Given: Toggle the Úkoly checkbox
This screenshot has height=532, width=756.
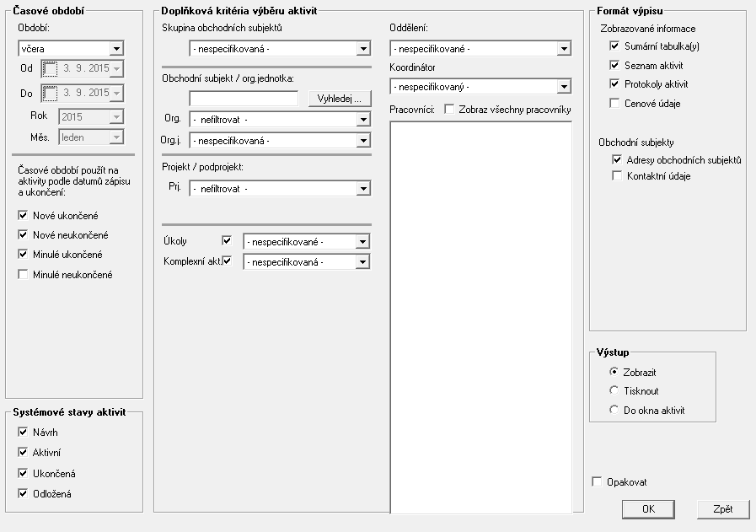Looking at the screenshot, I should (227, 240).
